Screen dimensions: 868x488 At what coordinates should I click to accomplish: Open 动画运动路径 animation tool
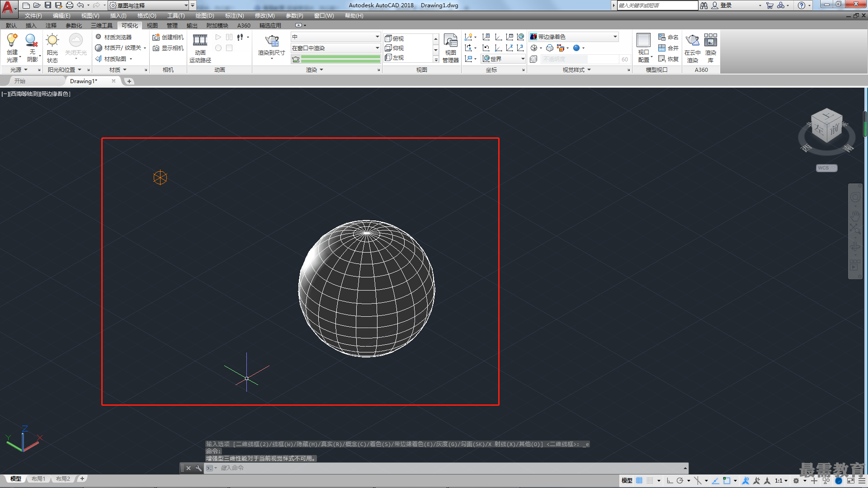tap(200, 48)
